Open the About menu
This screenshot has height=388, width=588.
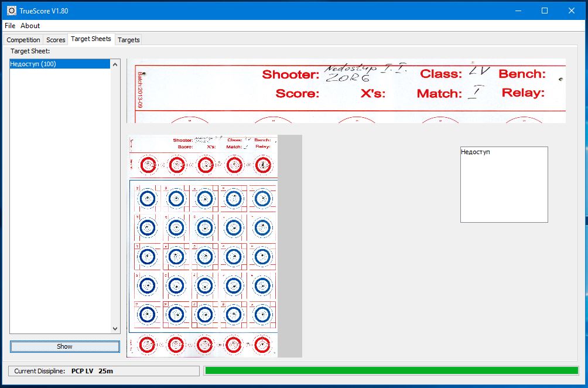(30, 26)
